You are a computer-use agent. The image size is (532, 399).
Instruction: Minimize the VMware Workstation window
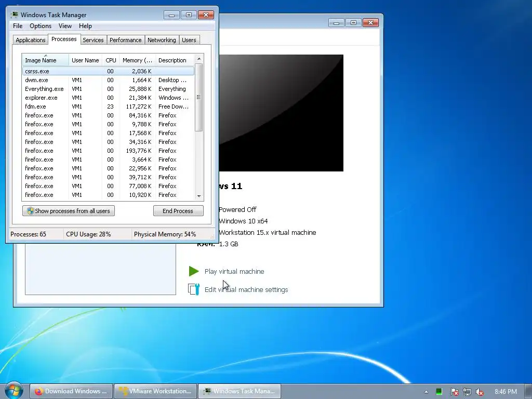coord(336,23)
